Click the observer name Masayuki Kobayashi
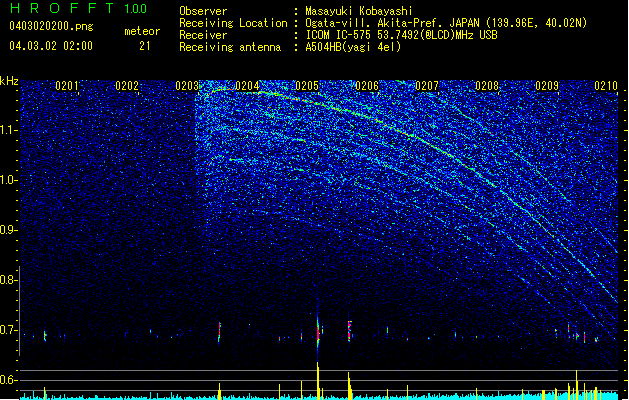 click(359, 11)
